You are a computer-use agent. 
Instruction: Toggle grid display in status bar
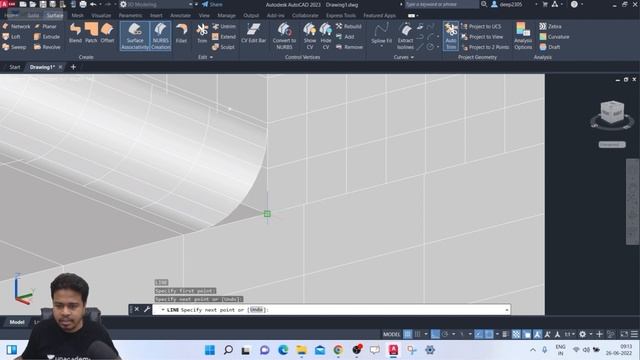(407, 334)
